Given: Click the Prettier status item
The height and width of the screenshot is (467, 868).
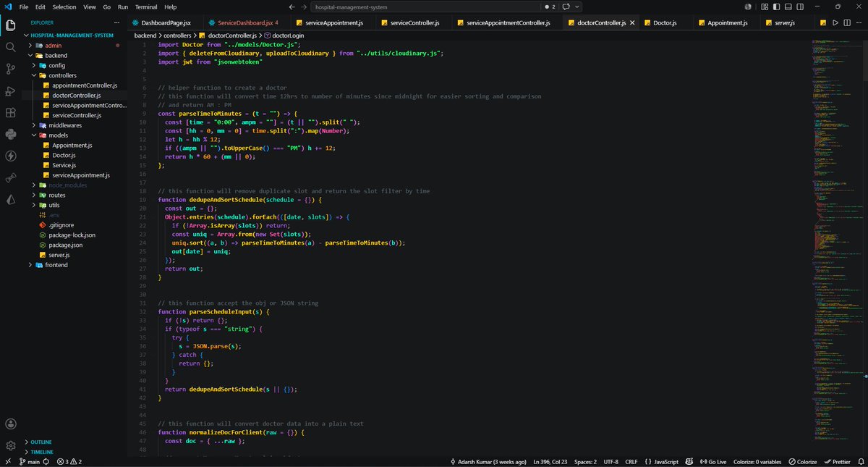Looking at the screenshot, I should click(x=836, y=461).
